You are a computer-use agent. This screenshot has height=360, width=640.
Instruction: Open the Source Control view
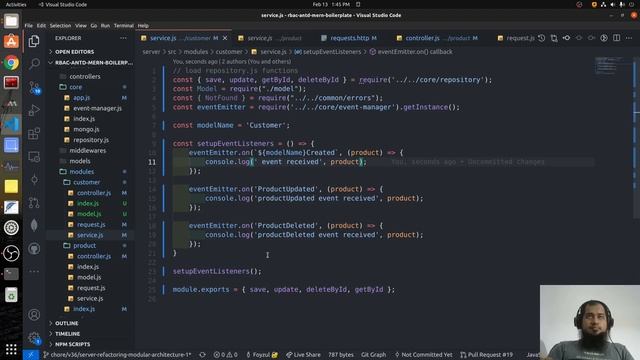(x=34, y=87)
